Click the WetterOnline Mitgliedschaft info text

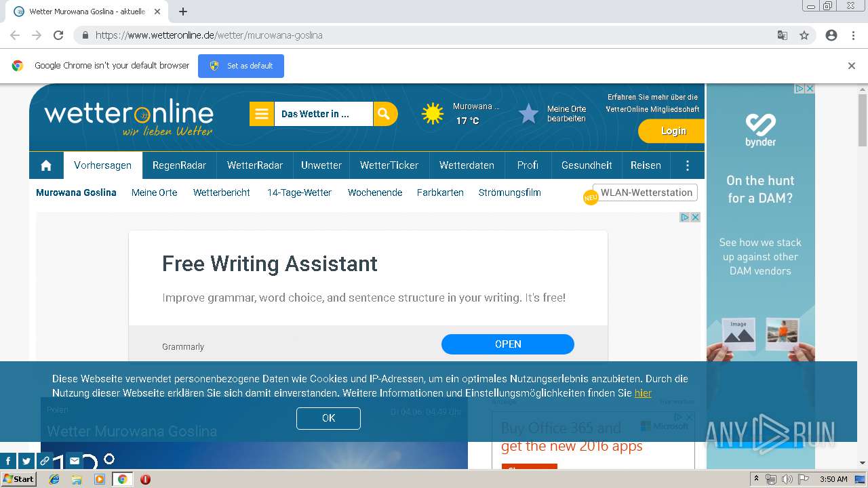pyautogui.click(x=652, y=103)
